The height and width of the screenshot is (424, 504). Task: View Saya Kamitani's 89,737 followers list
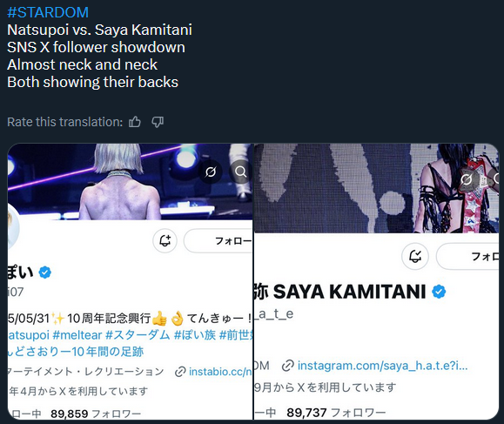tap(336, 413)
